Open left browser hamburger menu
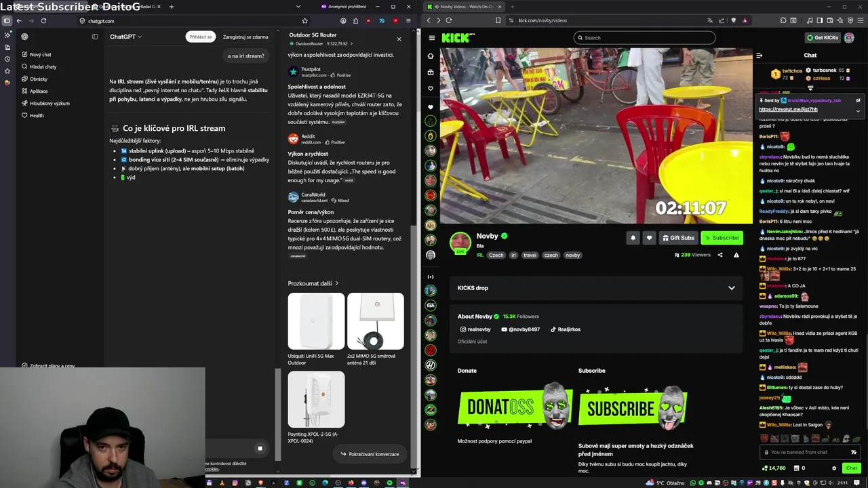The height and width of the screenshot is (488, 868). 408,21
